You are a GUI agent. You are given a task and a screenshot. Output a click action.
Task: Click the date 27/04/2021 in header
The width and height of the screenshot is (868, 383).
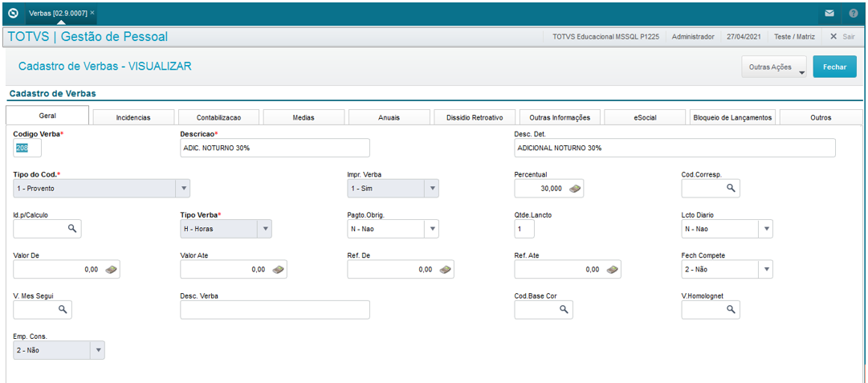click(x=744, y=36)
